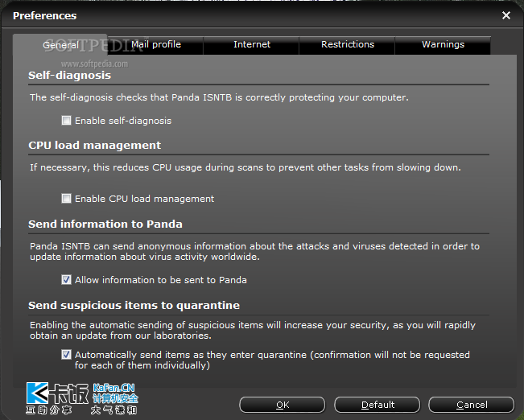Open the Mail profile tab
This screenshot has height=420, width=524.
click(155, 45)
